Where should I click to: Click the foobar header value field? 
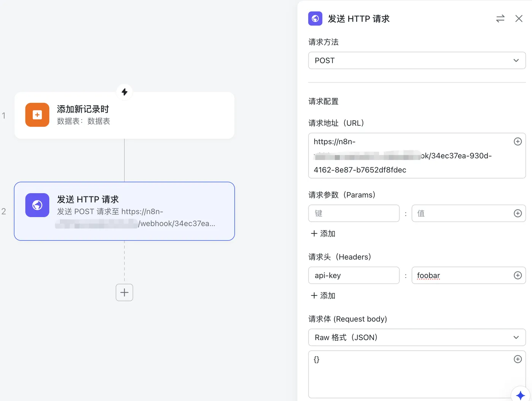coord(462,275)
